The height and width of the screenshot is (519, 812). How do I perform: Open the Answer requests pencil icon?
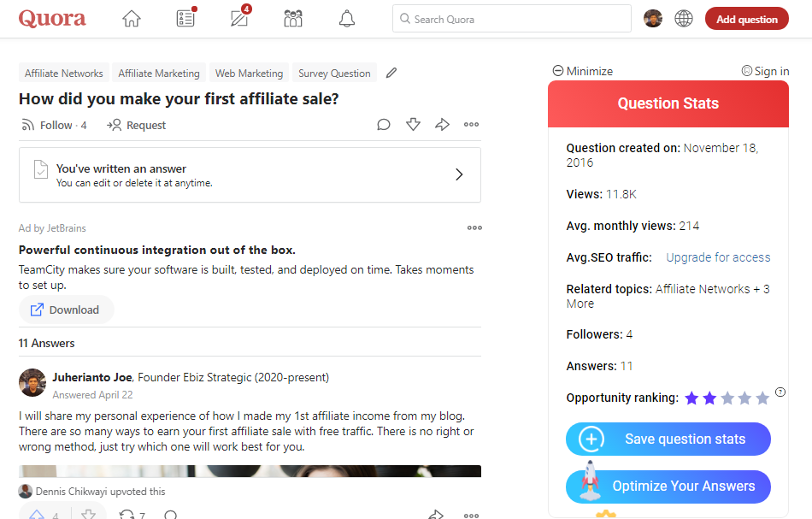(x=238, y=18)
